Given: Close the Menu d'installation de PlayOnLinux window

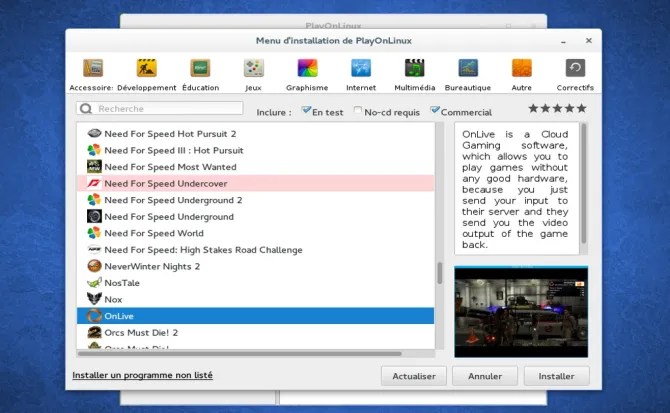Looking at the screenshot, I should (588, 41).
